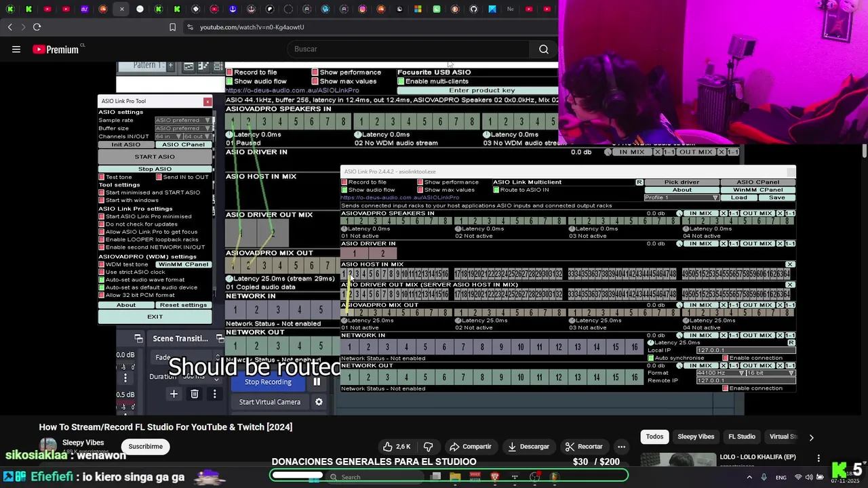The height and width of the screenshot is (488, 868).
Task: Select the FL Studio filter chip
Action: (x=741, y=437)
